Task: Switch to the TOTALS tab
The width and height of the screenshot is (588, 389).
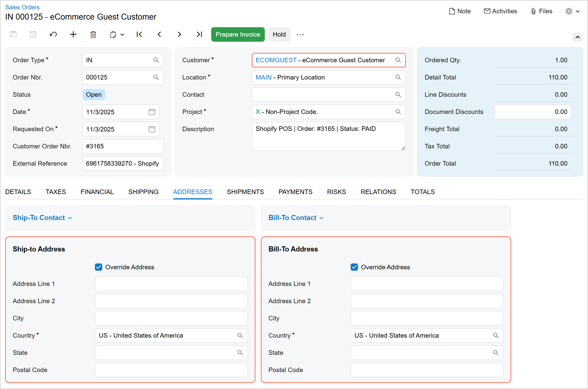Action: (423, 192)
